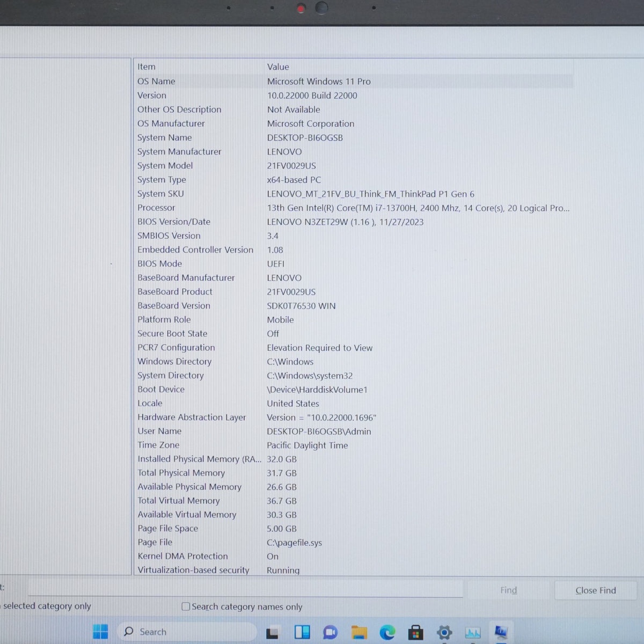Click the C:\pagefile.sys value
644x644 pixels.
[294, 543]
